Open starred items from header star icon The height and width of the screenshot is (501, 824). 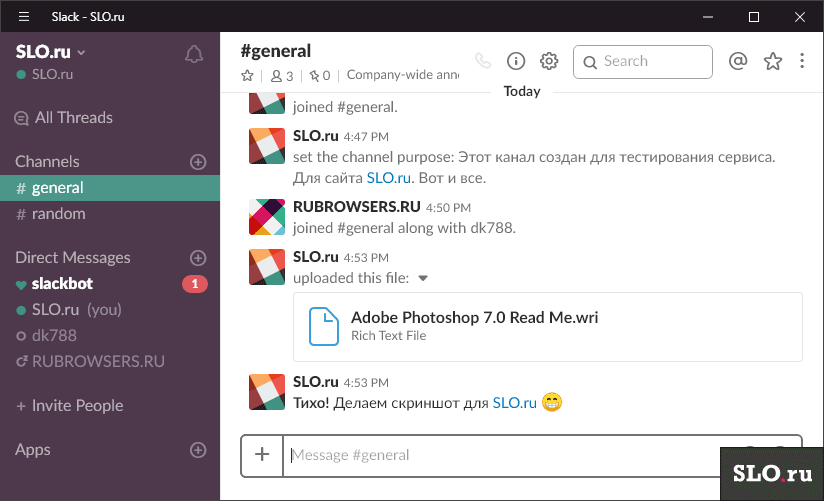click(x=772, y=61)
